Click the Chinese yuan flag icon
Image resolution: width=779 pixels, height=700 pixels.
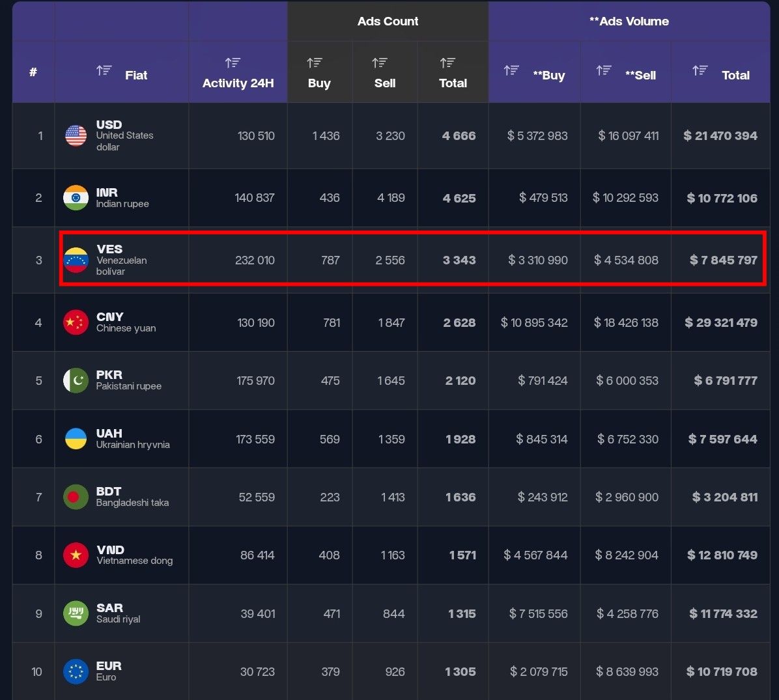tap(75, 322)
